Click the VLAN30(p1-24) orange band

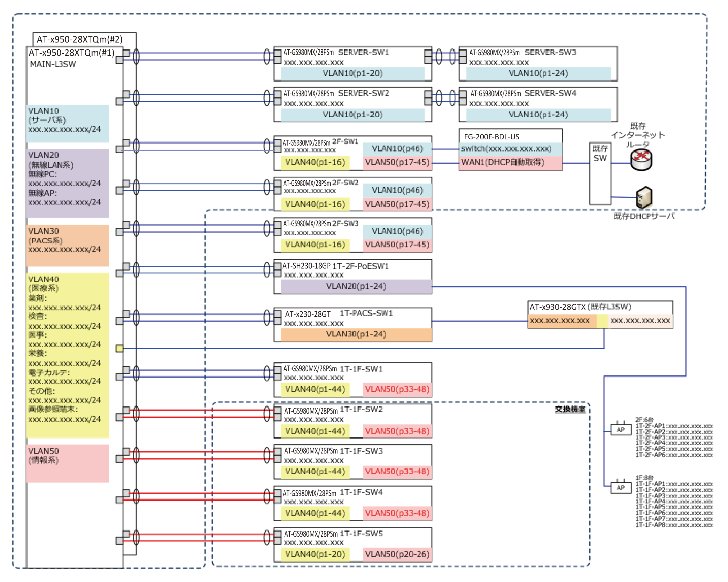[x=356, y=334]
